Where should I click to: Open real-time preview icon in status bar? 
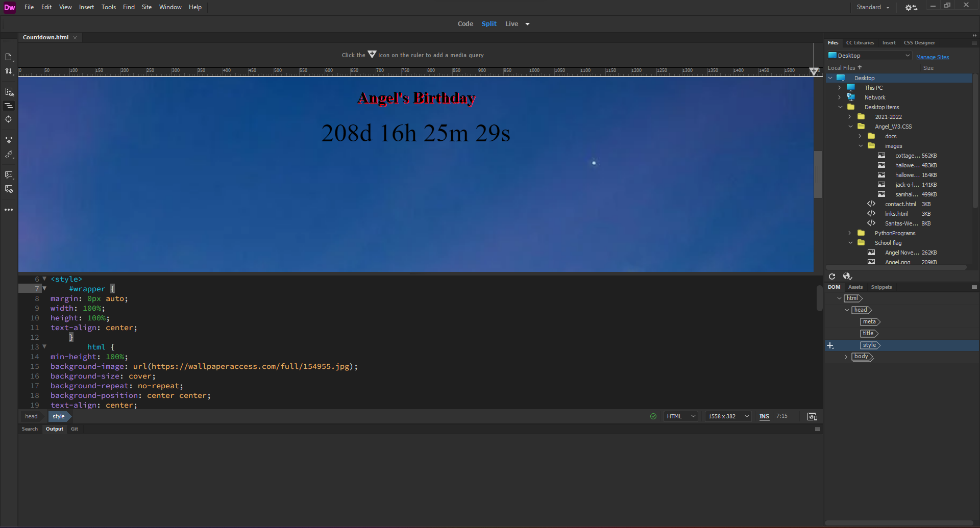tap(812, 417)
